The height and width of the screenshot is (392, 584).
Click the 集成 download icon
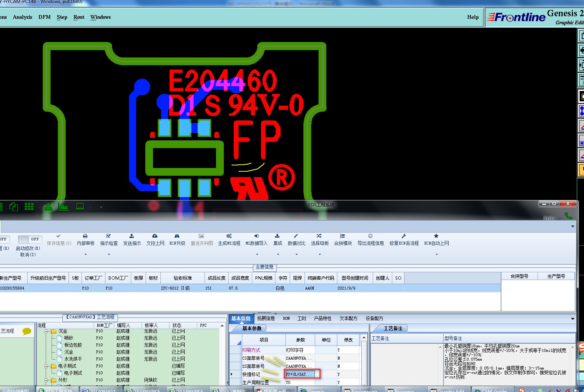pos(277,236)
